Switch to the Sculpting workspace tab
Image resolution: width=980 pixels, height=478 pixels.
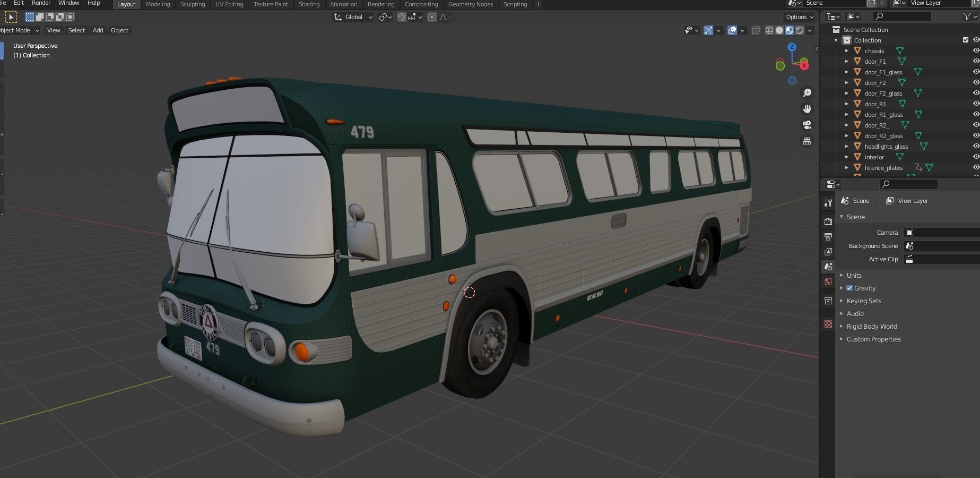point(193,4)
